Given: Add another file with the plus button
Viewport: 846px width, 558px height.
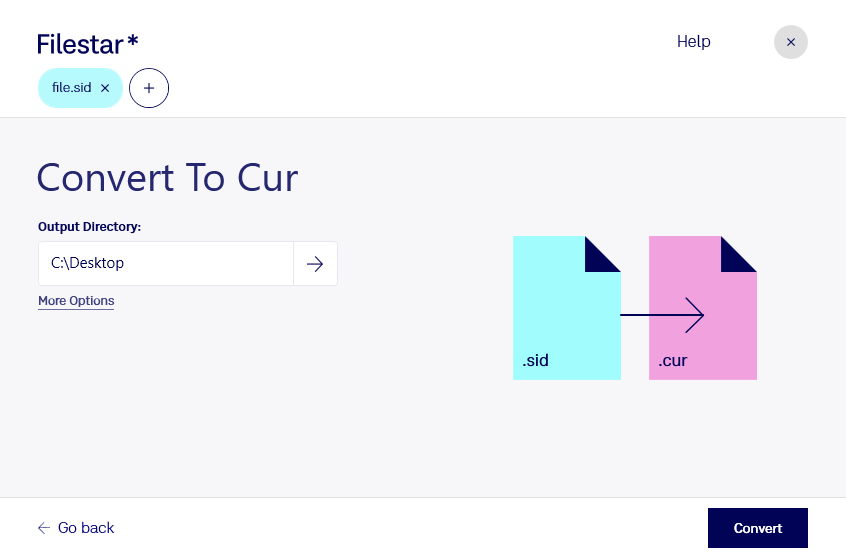Looking at the screenshot, I should [149, 88].
